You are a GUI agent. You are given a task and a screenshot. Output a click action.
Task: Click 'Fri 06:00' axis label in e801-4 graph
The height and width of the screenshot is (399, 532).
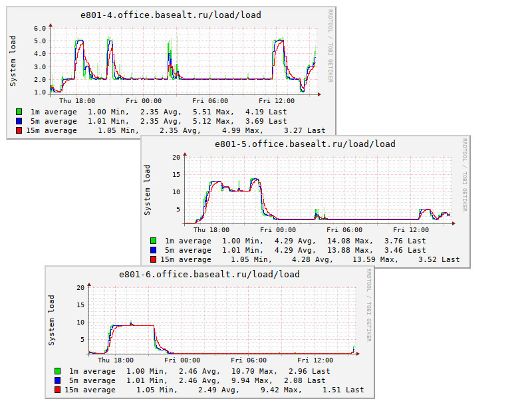[x=210, y=101]
